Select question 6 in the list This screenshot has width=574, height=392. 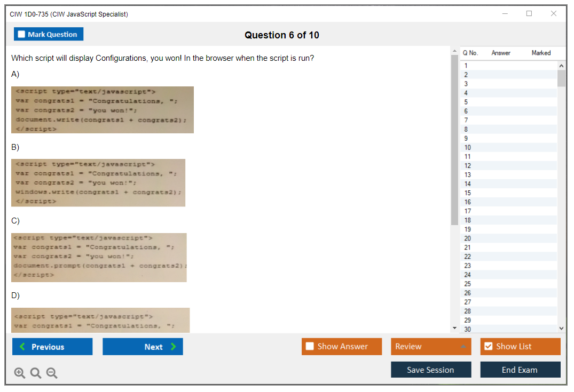pos(466,111)
